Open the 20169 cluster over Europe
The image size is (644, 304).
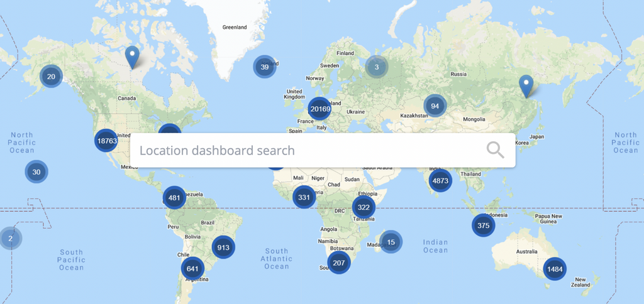[x=320, y=109]
